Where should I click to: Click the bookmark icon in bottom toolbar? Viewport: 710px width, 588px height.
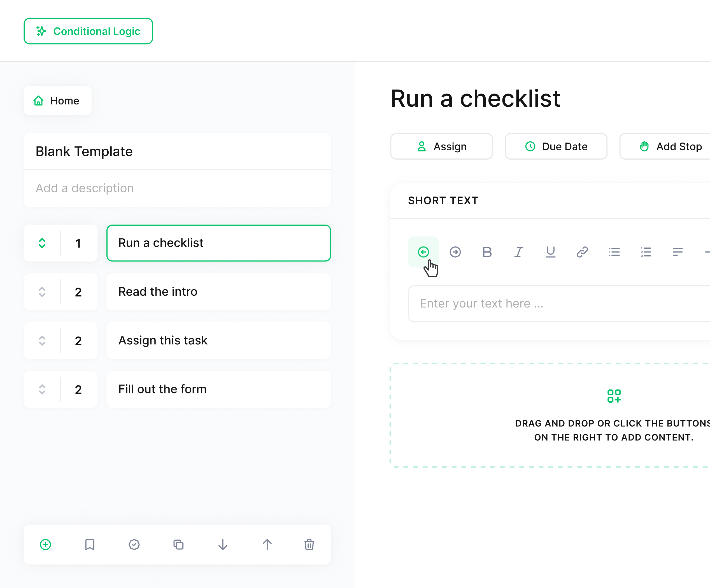tap(90, 544)
